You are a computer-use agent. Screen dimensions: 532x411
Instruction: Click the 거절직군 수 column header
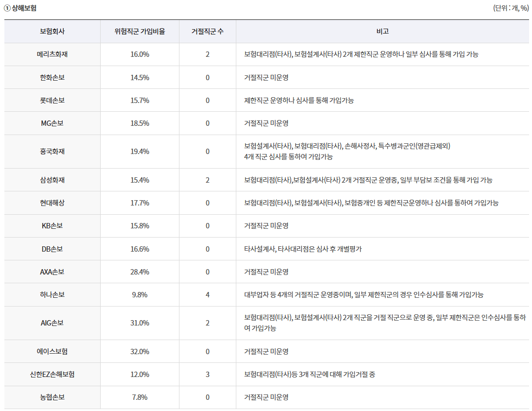(x=207, y=31)
